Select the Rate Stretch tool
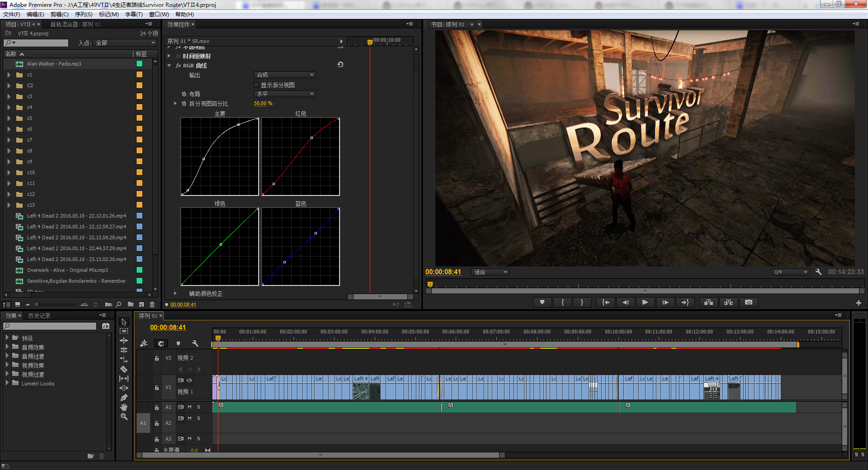 pos(124,360)
